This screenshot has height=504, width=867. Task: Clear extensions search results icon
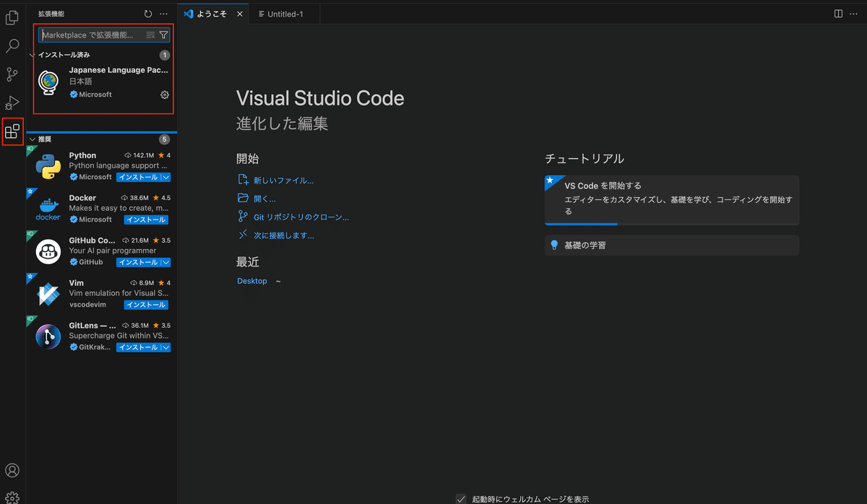click(x=150, y=35)
